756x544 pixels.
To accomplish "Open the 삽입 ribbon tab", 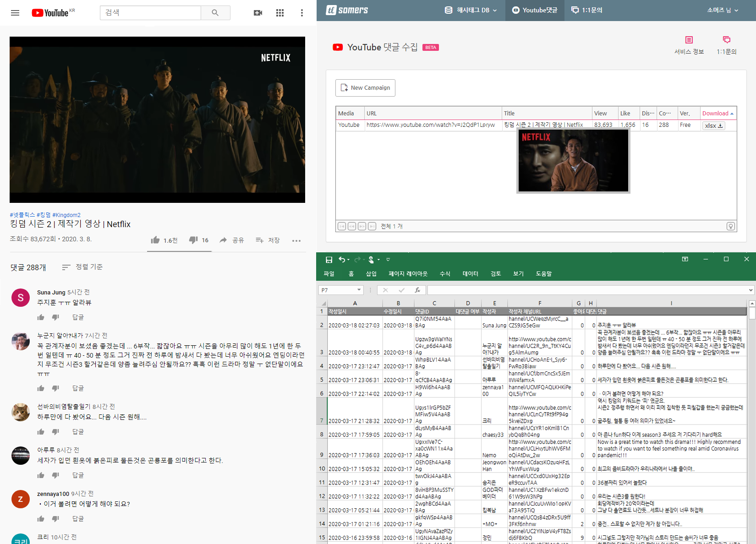I will click(371, 273).
